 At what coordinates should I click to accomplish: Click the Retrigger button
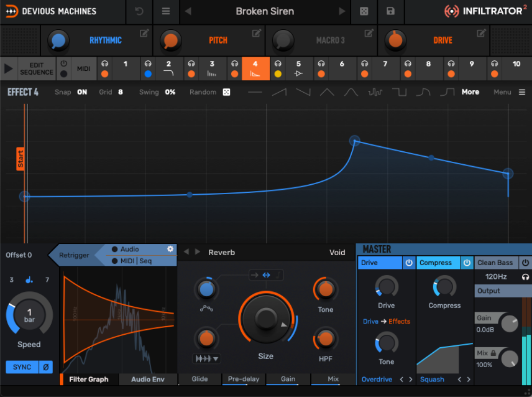pyautogui.click(x=74, y=255)
